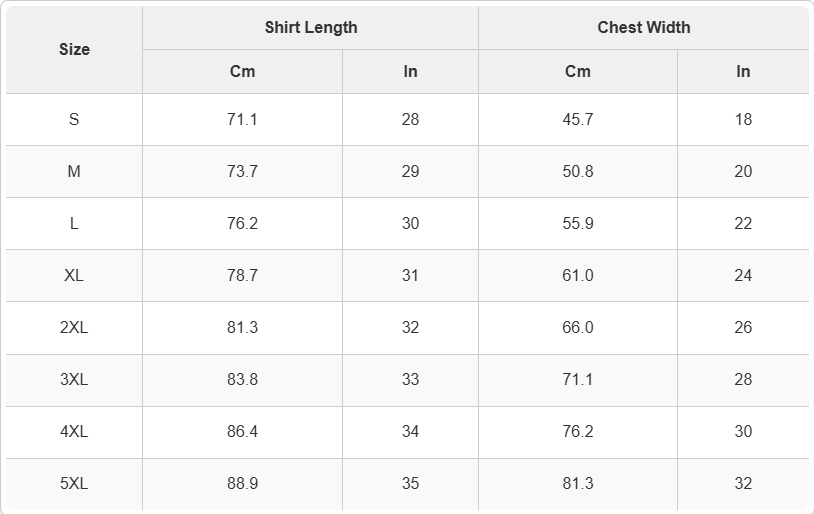The width and height of the screenshot is (814, 514).
Task: Click the M size row label
Action: coord(74,171)
